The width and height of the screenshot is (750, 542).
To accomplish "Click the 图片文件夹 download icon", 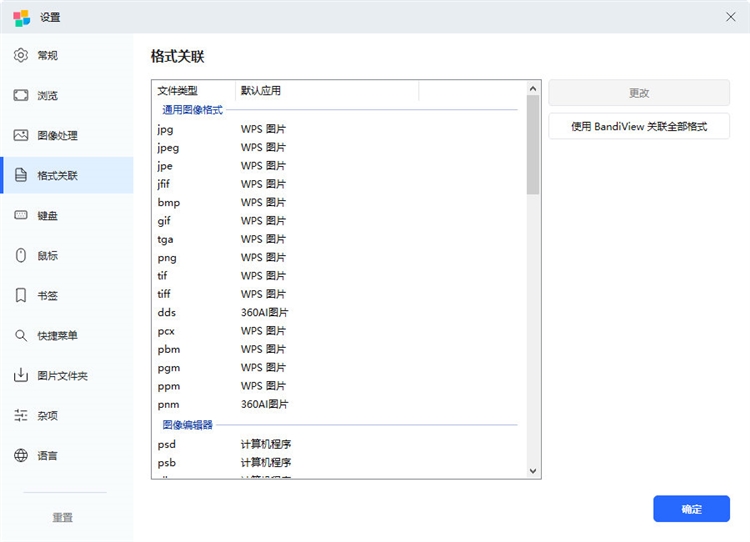I will tap(21, 375).
